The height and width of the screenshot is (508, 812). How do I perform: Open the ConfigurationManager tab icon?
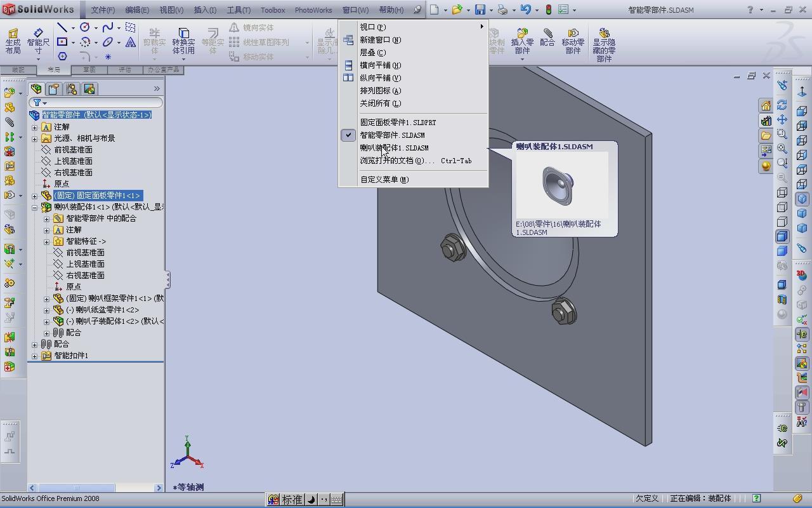click(x=72, y=89)
